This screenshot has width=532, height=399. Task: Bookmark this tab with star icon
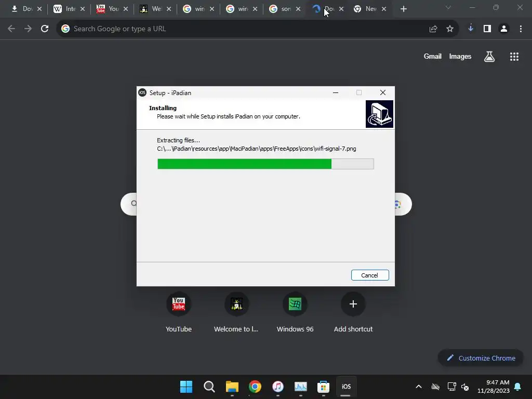(450, 29)
